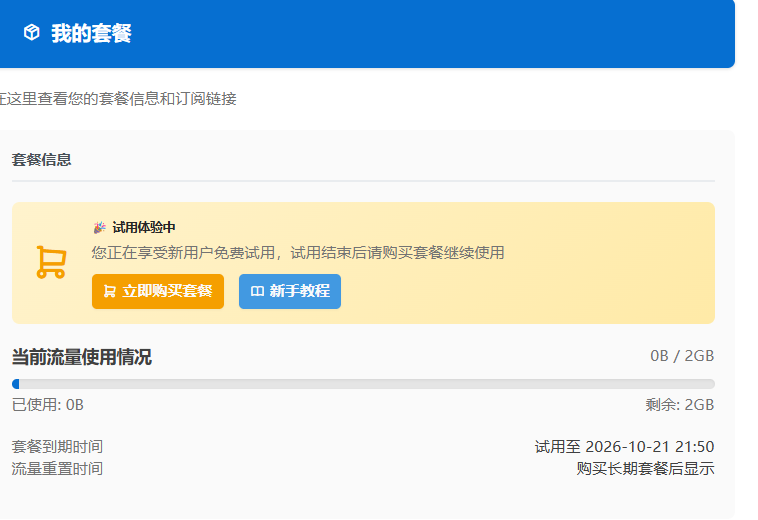The width and height of the screenshot is (758, 520).
Task: Click the 当前流量使用情况 heading
Action: 82,357
